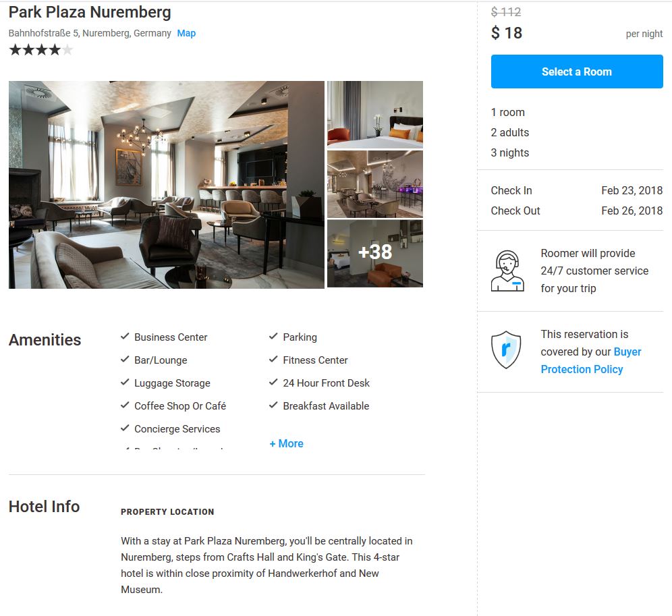Image resolution: width=672 pixels, height=616 pixels.
Task: Click the customer service agent icon
Action: (507, 271)
